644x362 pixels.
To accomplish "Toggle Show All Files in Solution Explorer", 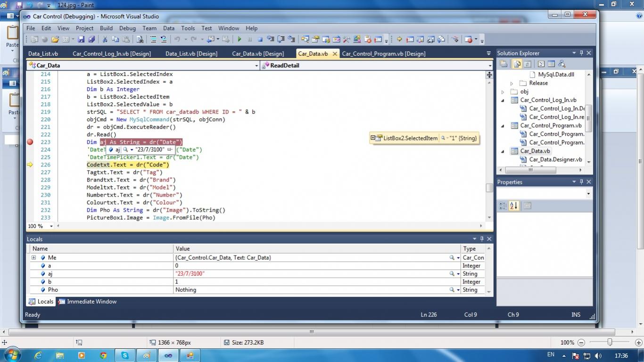I will [517, 64].
